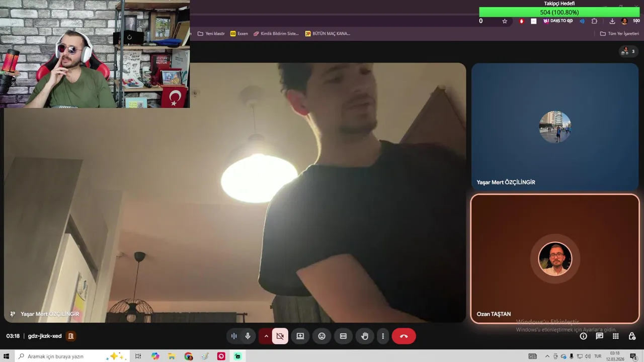Open white square extension icon
Screen dimensions: 644x362
pos(533,21)
